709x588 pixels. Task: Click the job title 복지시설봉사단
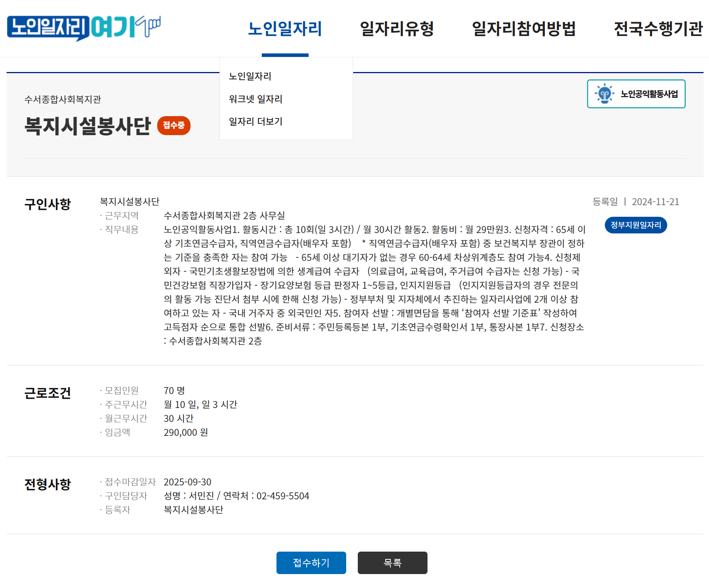coord(87,125)
